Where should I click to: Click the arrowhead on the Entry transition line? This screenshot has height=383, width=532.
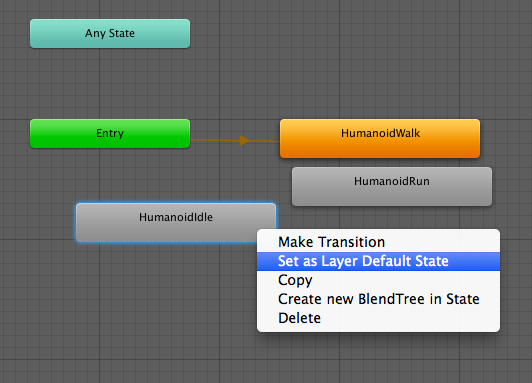(245, 140)
